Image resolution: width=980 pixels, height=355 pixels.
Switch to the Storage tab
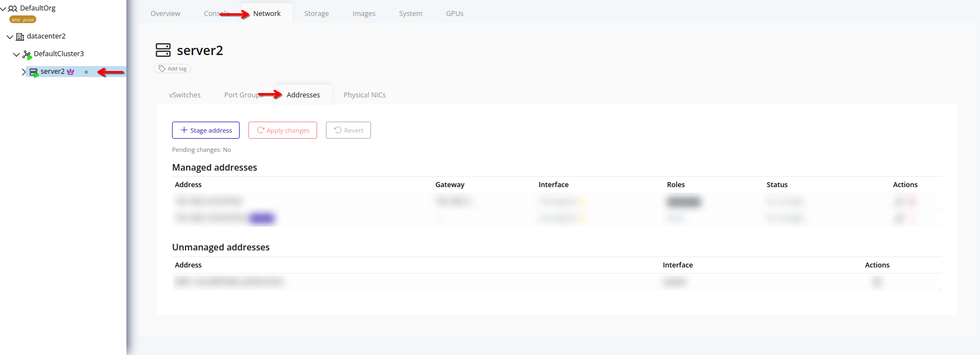point(317,14)
